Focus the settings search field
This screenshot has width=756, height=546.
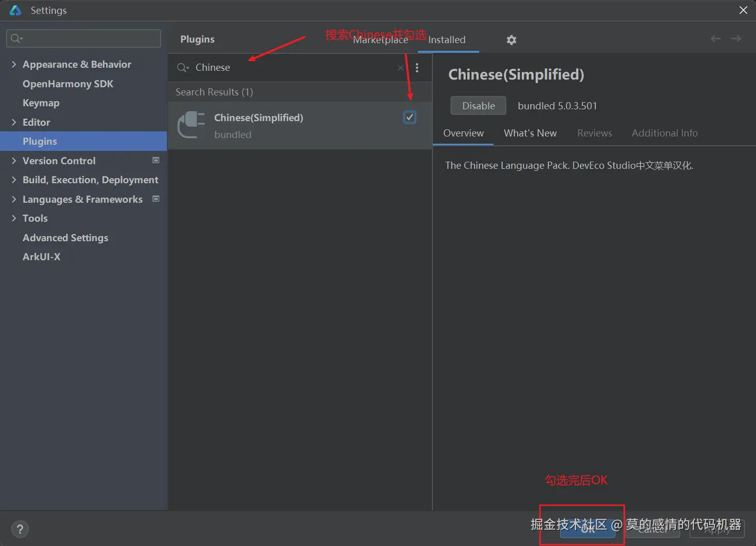[x=84, y=38]
